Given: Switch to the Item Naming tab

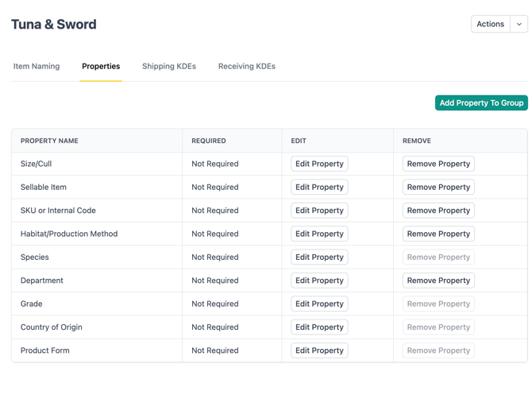Looking at the screenshot, I should (37, 67).
